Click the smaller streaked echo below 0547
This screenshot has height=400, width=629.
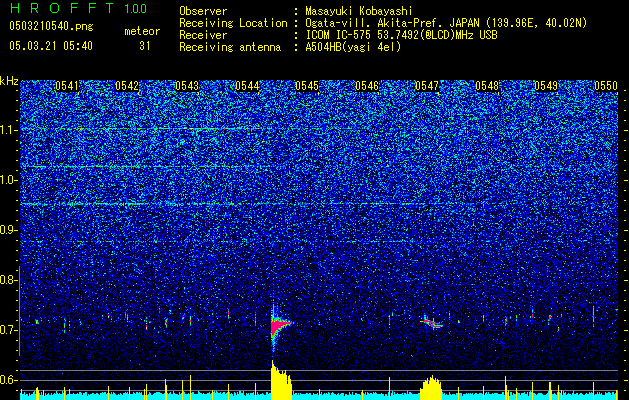(432, 323)
